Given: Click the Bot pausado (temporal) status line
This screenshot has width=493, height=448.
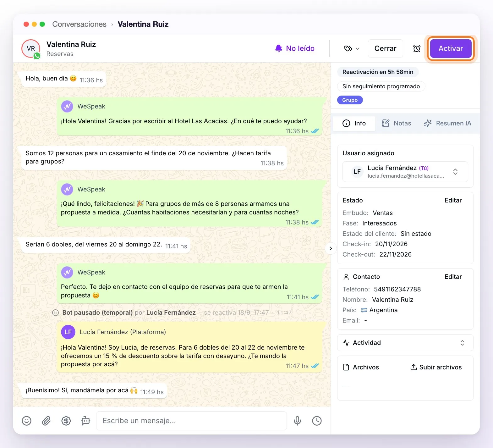Looking at the screenshot, I should click(x=172, y=312).
